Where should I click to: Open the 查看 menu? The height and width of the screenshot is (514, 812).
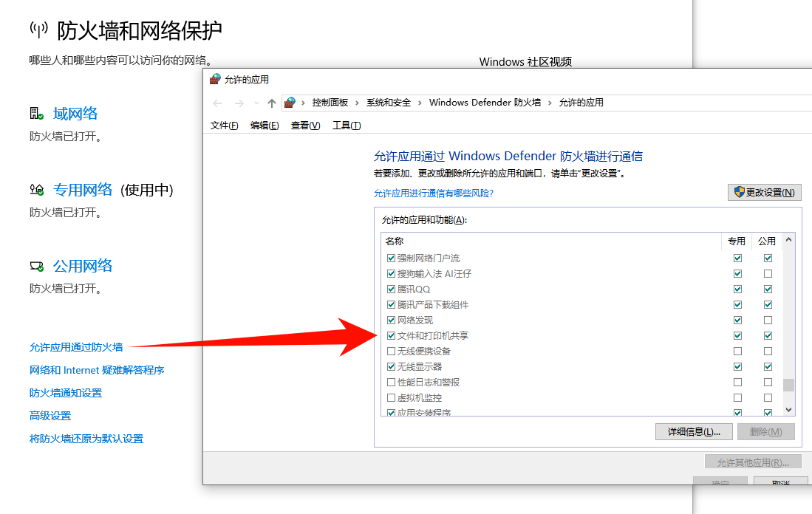(x=305, y=125)
